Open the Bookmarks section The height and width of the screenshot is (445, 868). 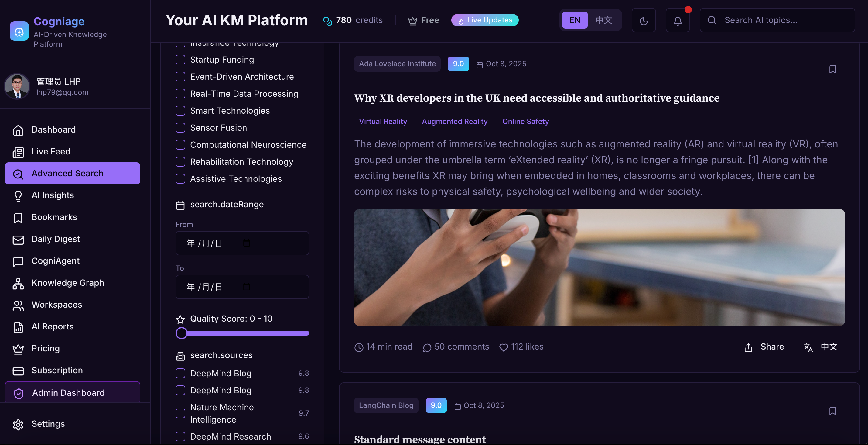[73, 217]
